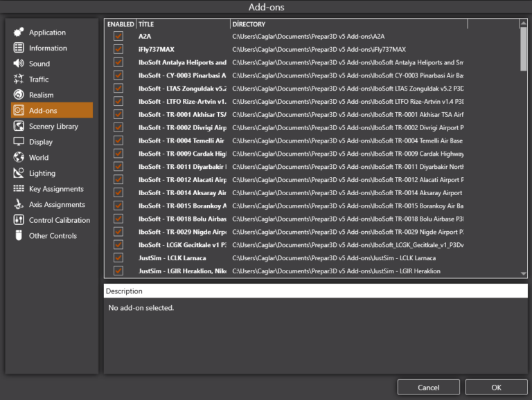
Task: Select IboSoft TR-0012 Alacati title
Action: [182, 180]
